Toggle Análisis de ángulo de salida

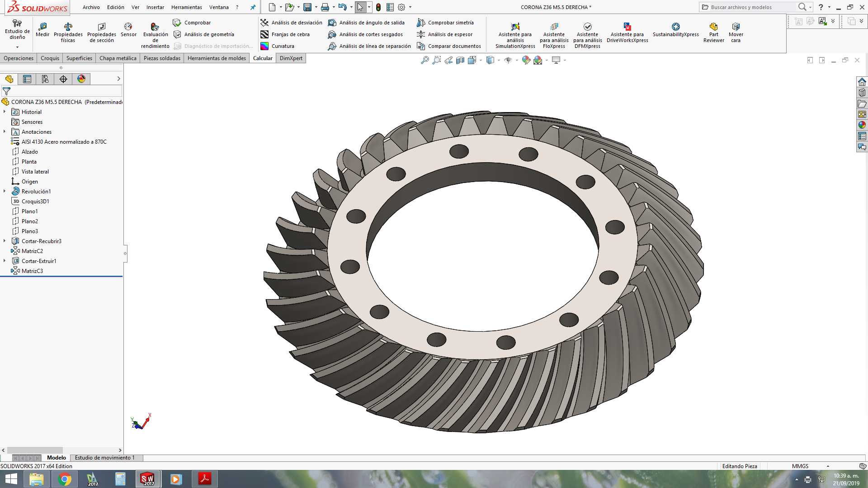(x=366, y=23)
